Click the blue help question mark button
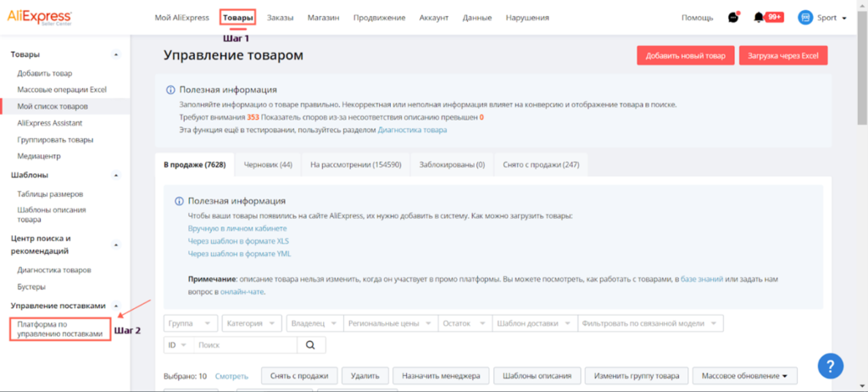 pyautogui.click(x=831, y=366)
